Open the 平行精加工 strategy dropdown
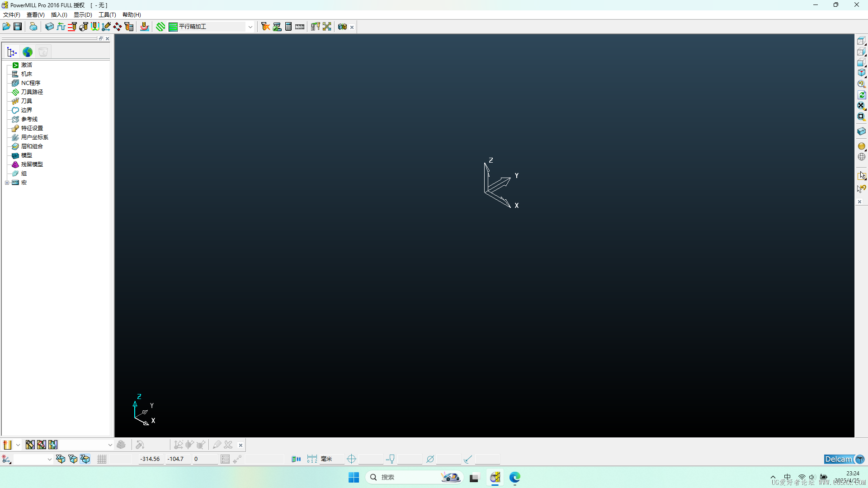The image size is (868, 488). [x=250, y=27]
